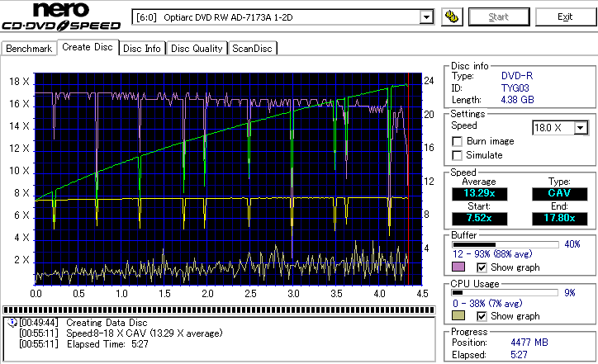
Task: Click the Exit button
Action: click(565, 17)
